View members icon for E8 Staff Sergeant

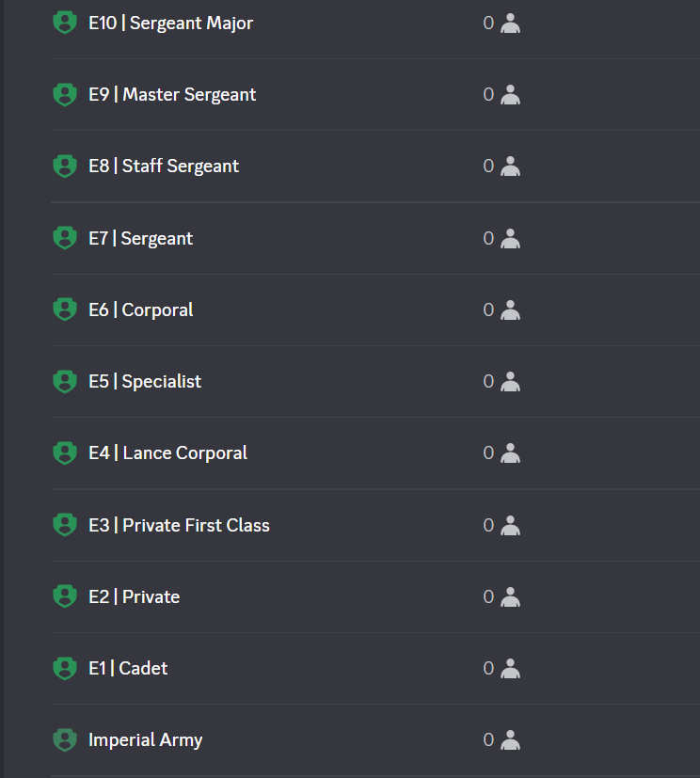(x=511, y=167)
